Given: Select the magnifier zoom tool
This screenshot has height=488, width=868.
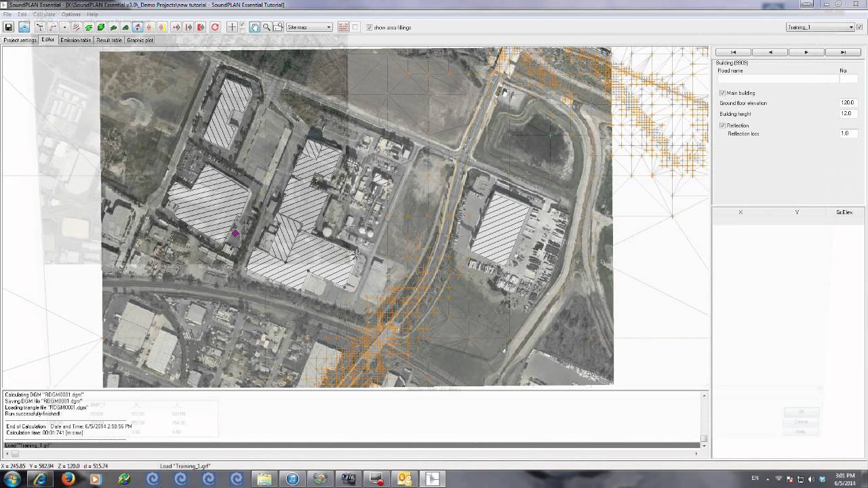Looking at the screenshot, I should 267,27.
